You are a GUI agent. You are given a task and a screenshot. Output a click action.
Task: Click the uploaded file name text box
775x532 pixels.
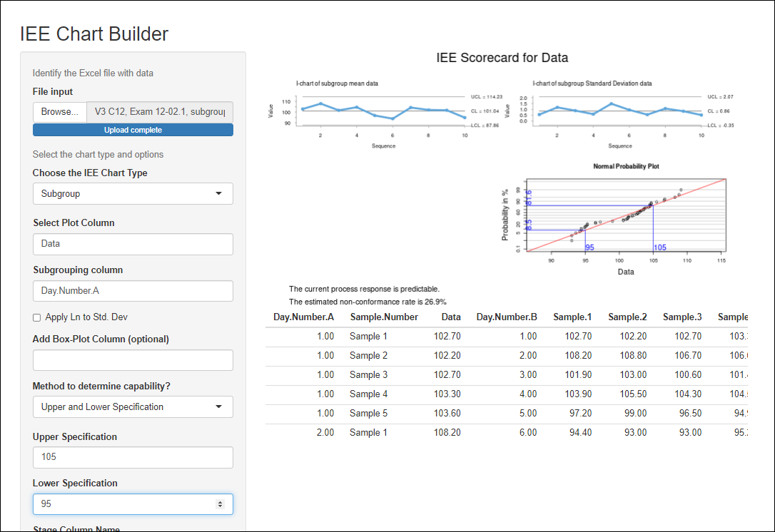[x=159, y=112]
